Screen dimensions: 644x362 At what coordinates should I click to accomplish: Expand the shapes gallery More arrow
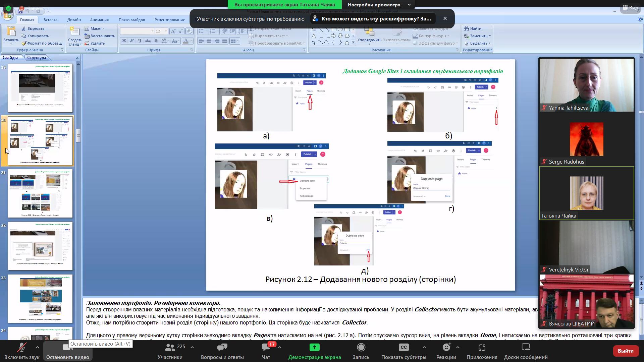point(353,43)
